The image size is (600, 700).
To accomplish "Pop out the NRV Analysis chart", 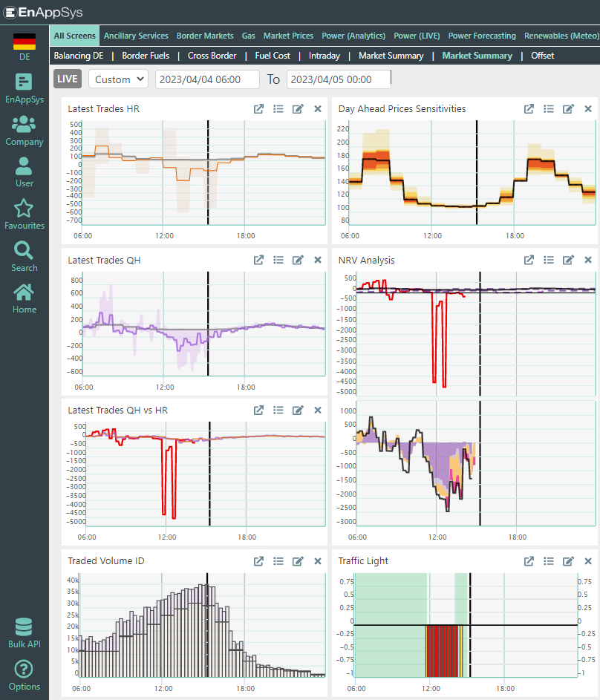I will [x=529, y=260].
